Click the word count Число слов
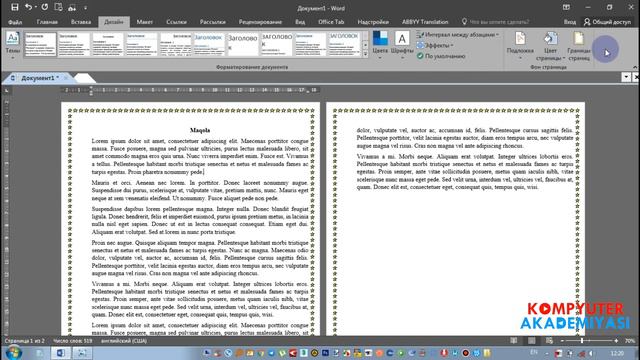This screenshot has height=360, width=640. coord(73,341)
